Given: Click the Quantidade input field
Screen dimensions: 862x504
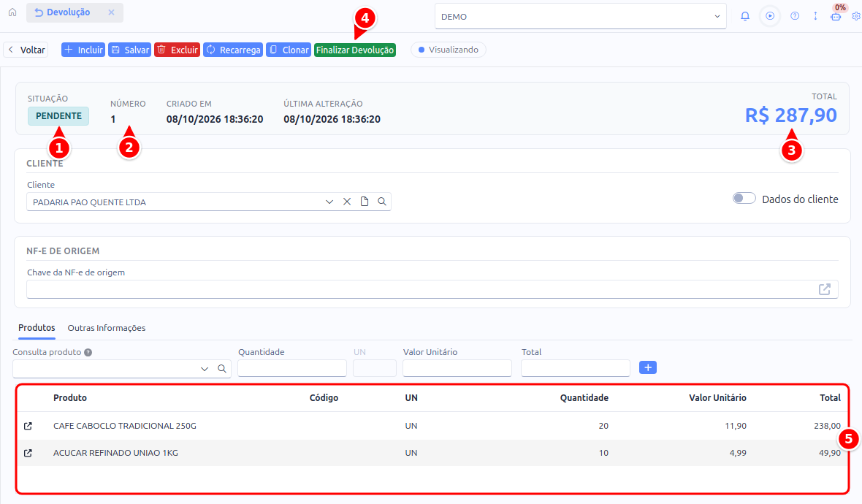Looking at the screenshot, I should click(x=292, y=368).
